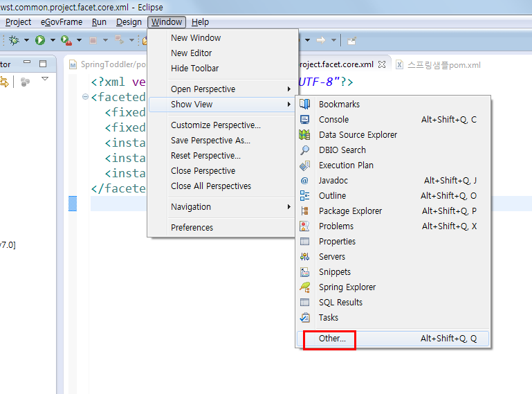
Task: Open the eGovFrame menu
Action: 62,22
